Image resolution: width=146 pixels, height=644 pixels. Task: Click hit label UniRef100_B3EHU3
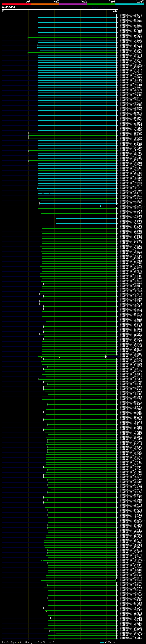[x=131, y=241]
